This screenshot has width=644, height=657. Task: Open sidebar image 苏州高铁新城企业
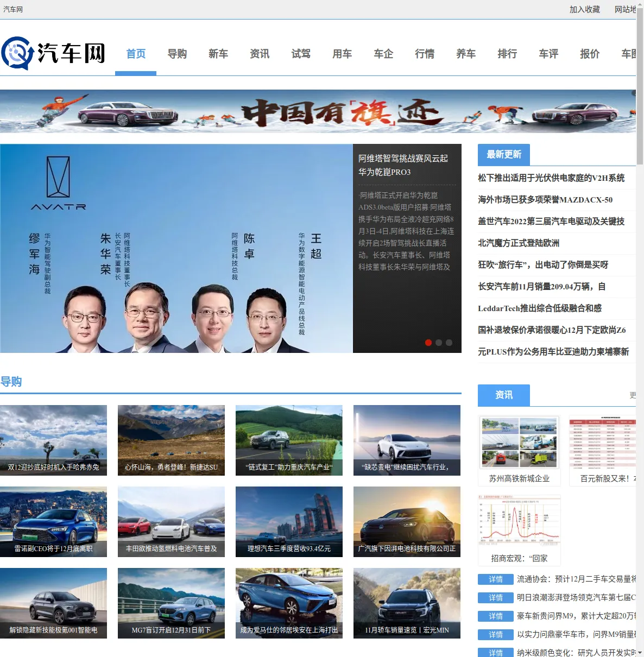[519, 443]
